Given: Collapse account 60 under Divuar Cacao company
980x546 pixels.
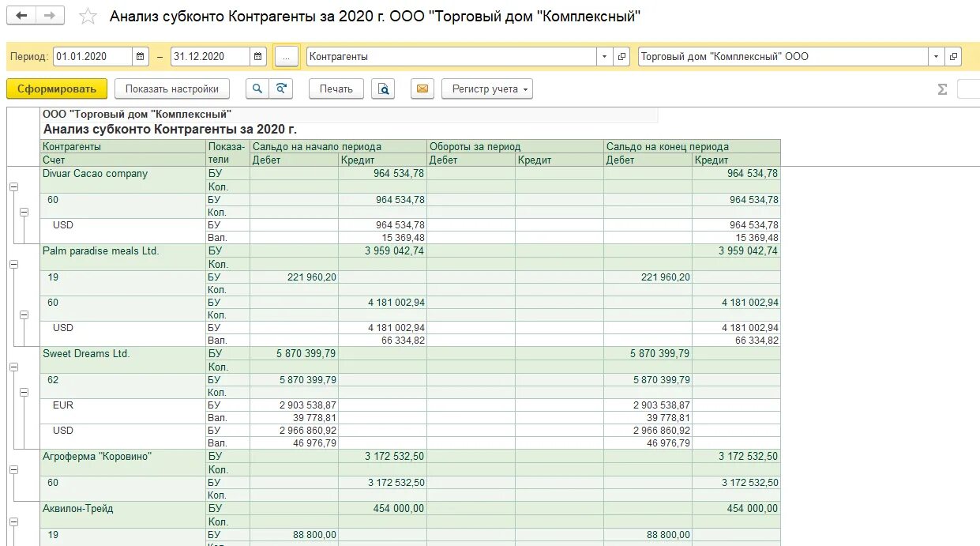Looking at the screenshot, I should point(23,212).
